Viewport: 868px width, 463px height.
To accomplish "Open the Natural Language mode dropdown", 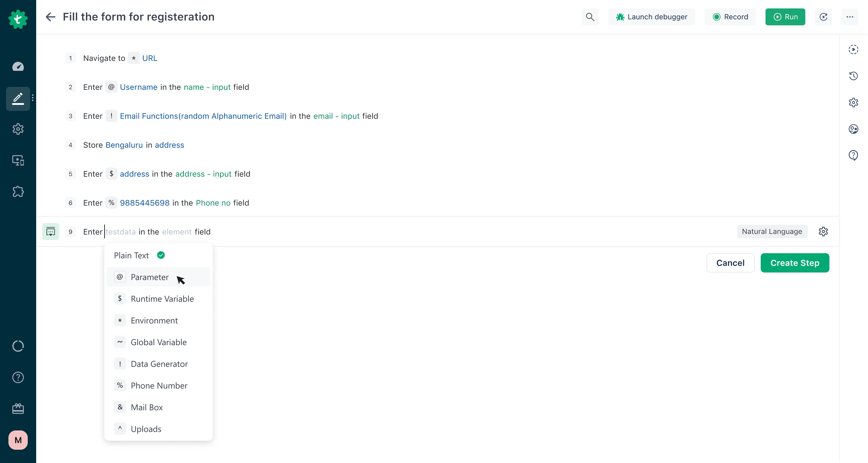I will [x=772, y=231].
